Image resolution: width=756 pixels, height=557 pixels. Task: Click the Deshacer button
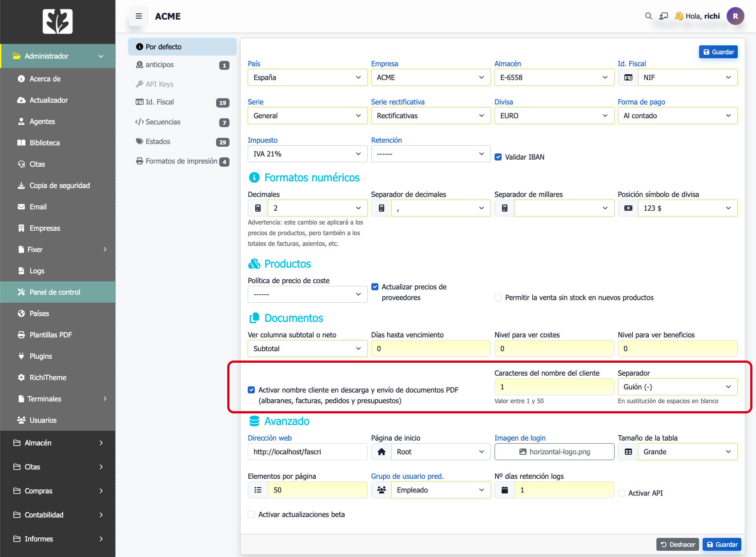click(677, 545)
